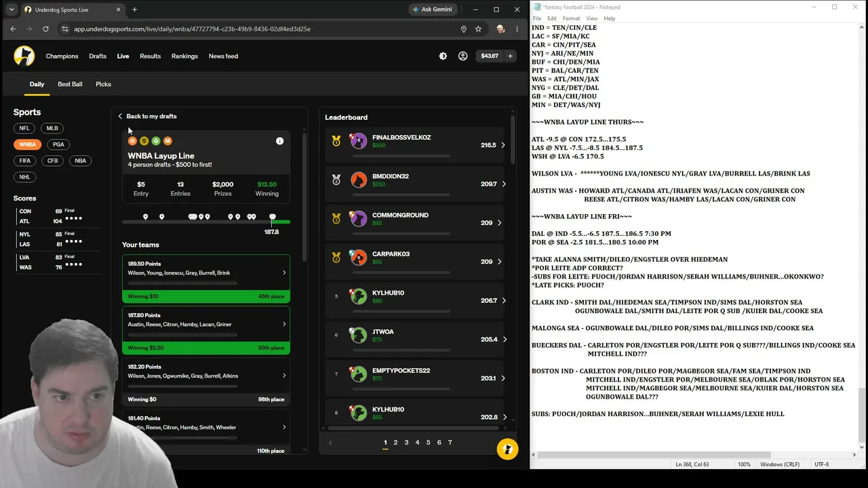The height and width of the screenshot is (488, 868).
Task: Go to leaderboard page 2
Action: pyautogui.click(x=396, y=443)
